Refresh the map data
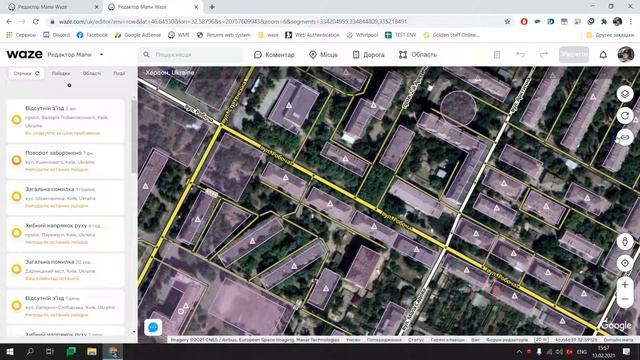The image size is (640, 360). (x=625, y=116)
